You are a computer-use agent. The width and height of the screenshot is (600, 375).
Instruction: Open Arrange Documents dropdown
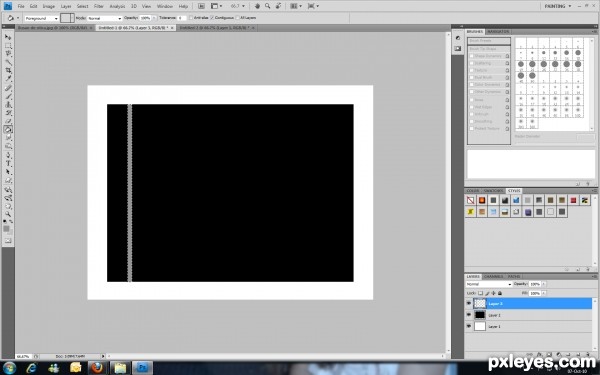[x=295, y=6]
